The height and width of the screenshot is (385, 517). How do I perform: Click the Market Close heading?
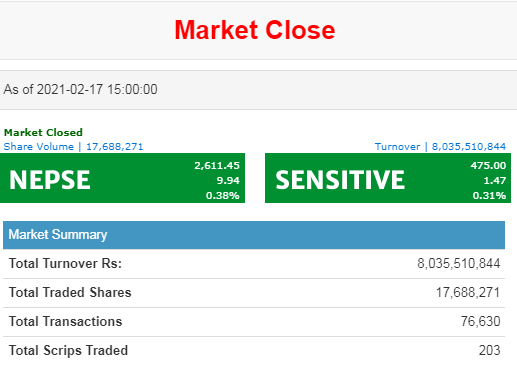(x=255, y=30)
